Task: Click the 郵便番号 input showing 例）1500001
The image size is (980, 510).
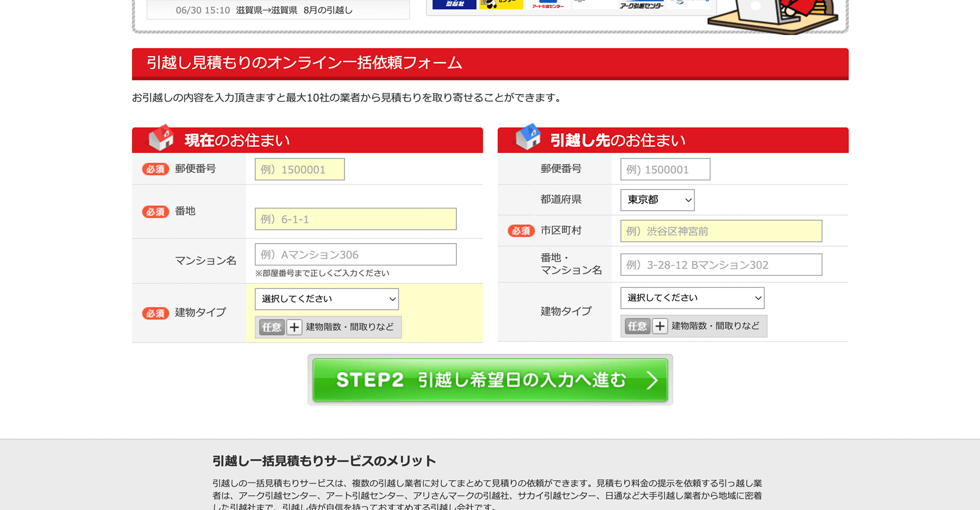Action: (299, 169)
